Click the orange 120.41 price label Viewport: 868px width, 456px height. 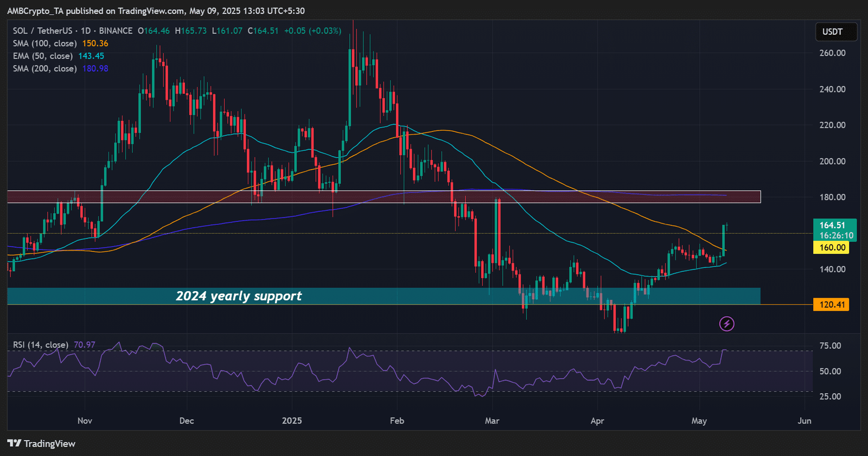point(831,305)
